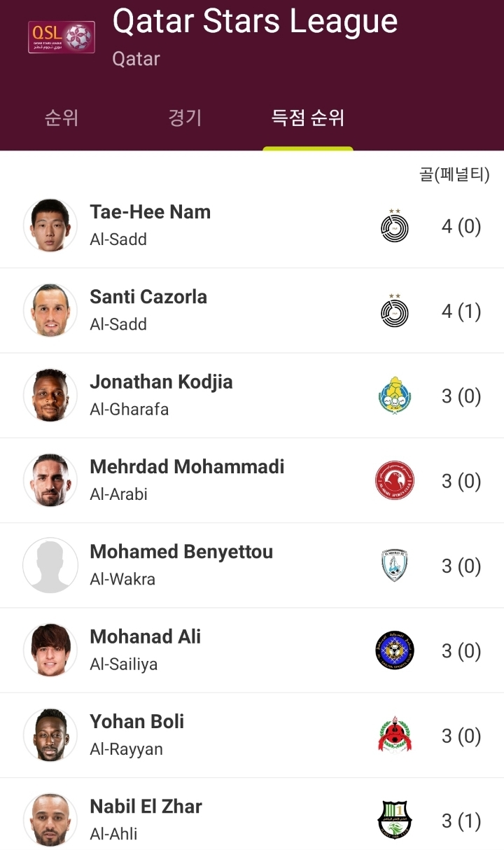The width and height of the screenshot is (504, 850).
Task: Select Nabil El Zhar's player name
Action: 146,807
